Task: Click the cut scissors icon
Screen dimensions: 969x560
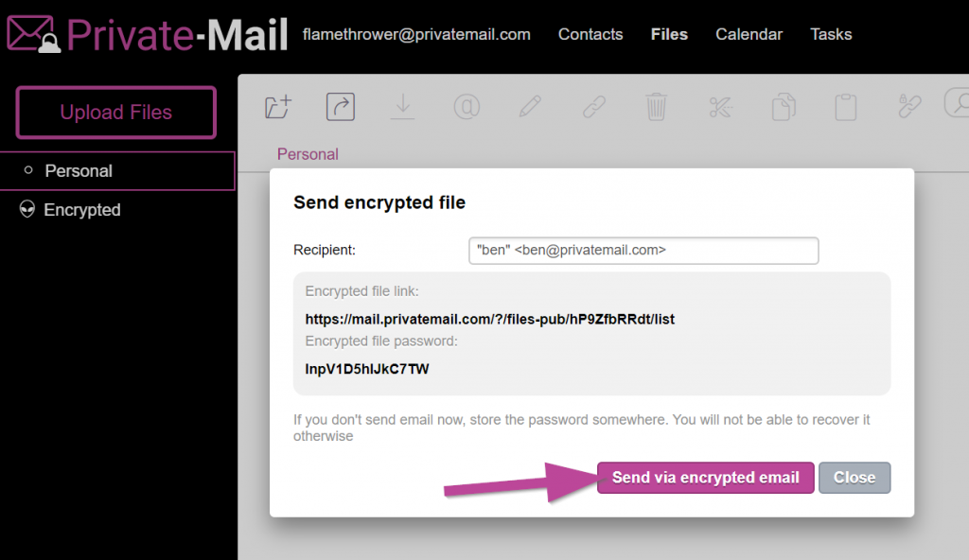Action: point(720,107)
